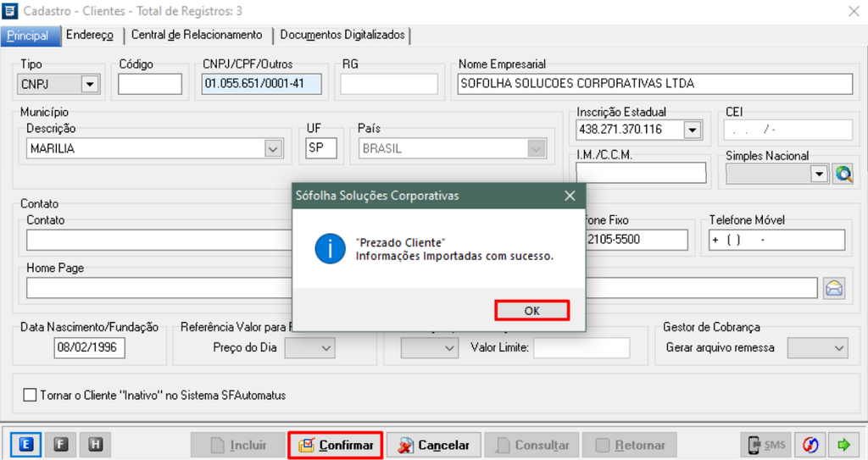Click the SMS phone button
Viewport: 868px width, 460px height.
pos(764,445)
